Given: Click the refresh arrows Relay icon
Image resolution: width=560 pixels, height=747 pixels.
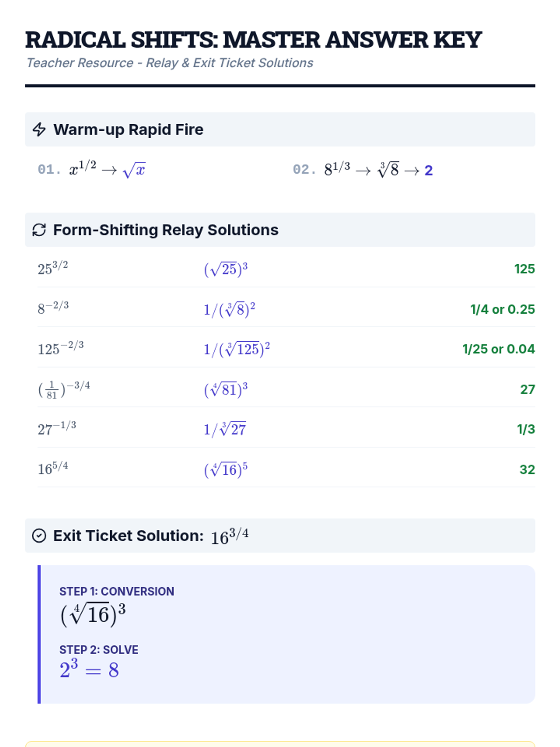Looking at the screenshot, I should pos(39,230).
